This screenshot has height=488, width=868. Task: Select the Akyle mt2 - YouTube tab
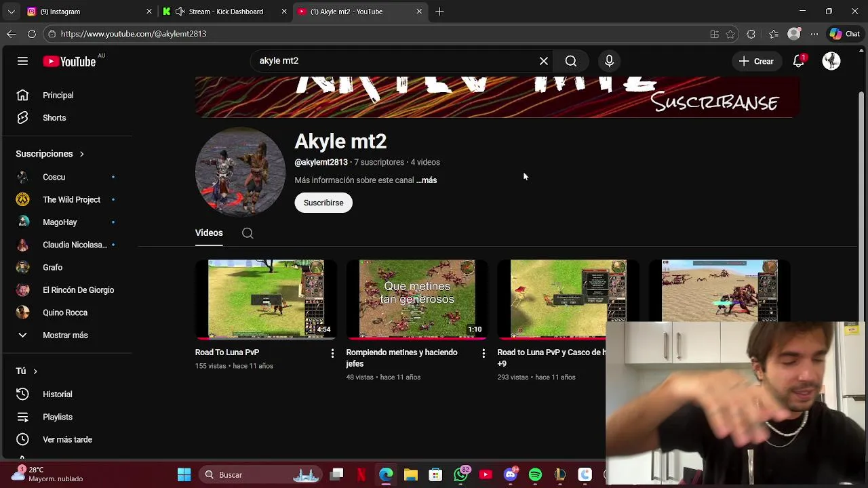[360, 12]
